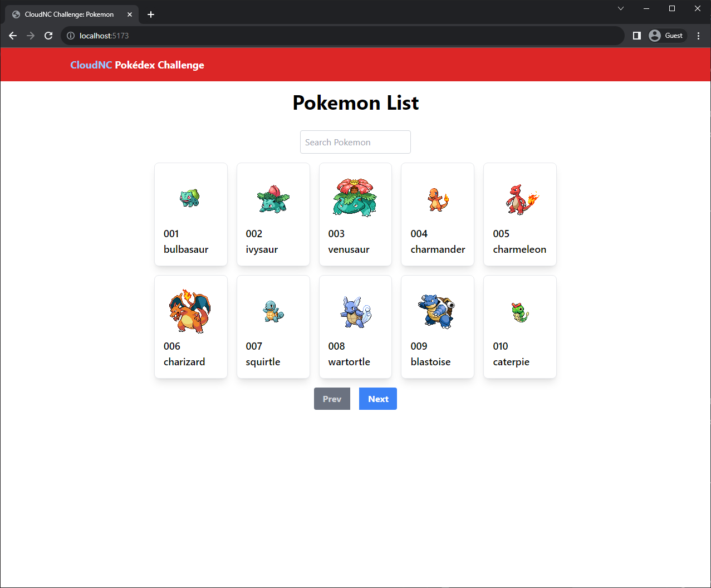Click the ivysaur name text
Image resolution: width=711 pixels, height=588 pixels.
tap(262, 249)
